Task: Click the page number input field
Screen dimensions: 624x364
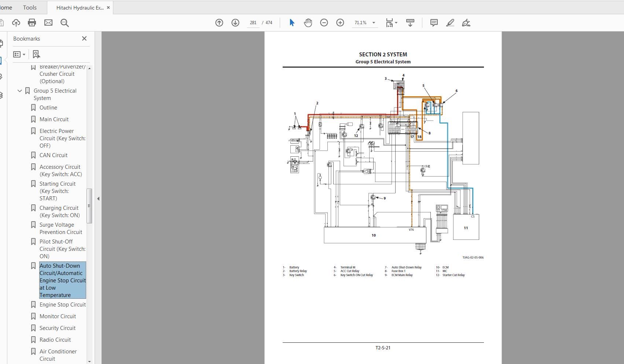Action: [x=253, y=22]
